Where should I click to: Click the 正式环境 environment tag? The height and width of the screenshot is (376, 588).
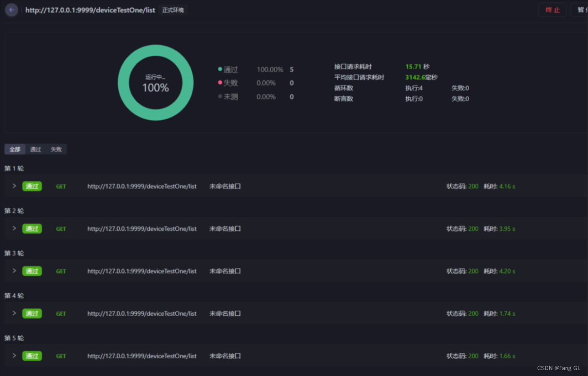click(x=173, y=10)
